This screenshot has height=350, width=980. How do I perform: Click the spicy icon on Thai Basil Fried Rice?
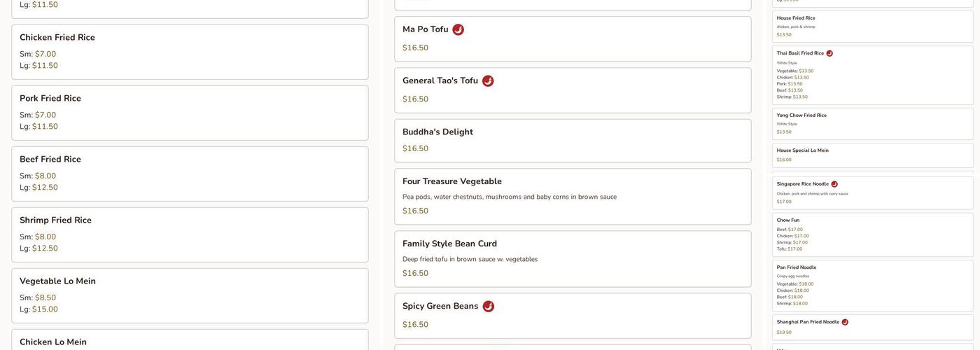coord(829,53)
